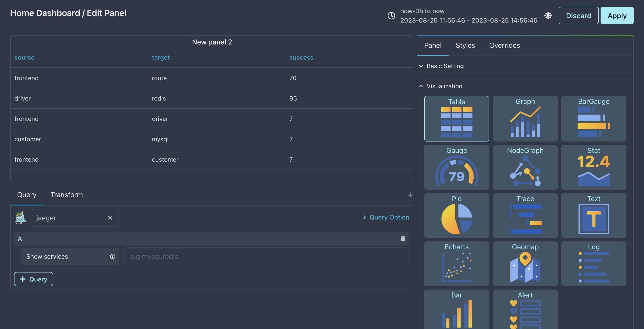The height and width of the screenshot is (329, 644).
Task: Click query row label A
Action: coord(20,239)
